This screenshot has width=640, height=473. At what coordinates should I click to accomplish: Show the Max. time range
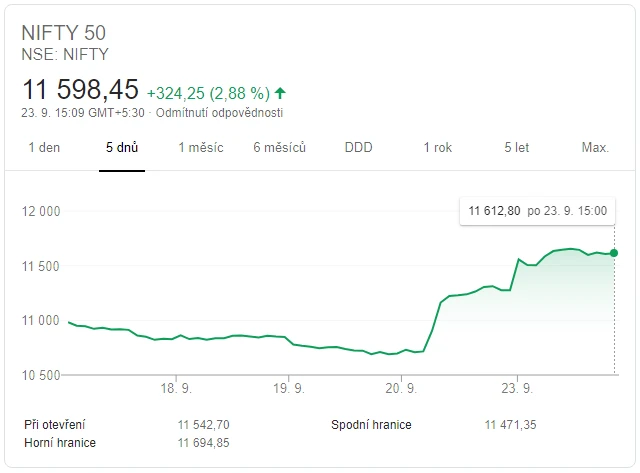595,148
